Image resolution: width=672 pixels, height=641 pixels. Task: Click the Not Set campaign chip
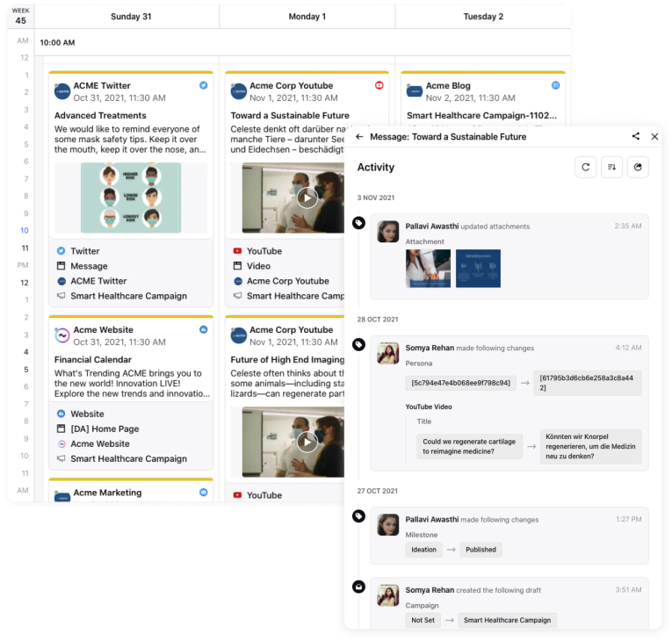[423, 621]
